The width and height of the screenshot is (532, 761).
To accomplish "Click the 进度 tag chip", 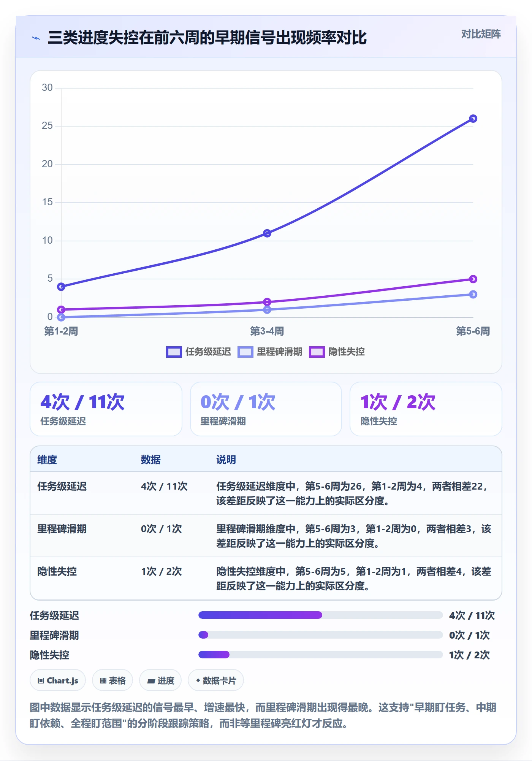I will pyautogui.click(x=160, y=680).
